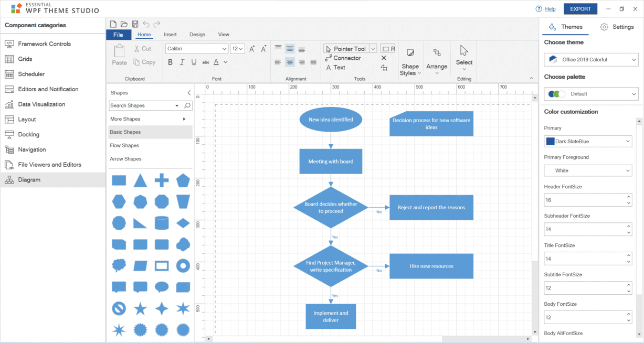Image resolution: width=644 pixels, height=343 pixels.
Task: Click the EXPORT button
Action: pyautogui.click(x=580, y=9)
